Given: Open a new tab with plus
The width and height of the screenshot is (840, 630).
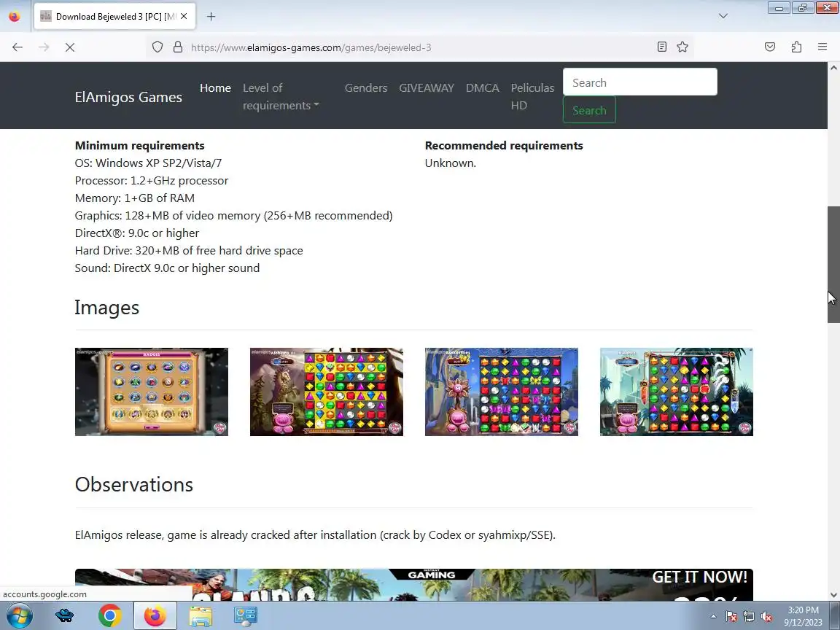Looking at the screenshot, I should (211, 17).
